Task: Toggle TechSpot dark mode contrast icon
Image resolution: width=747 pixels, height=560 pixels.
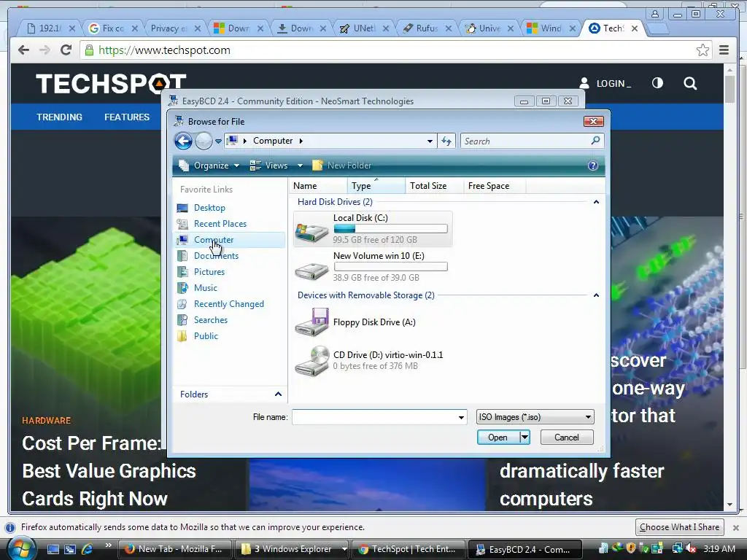Action: pos(657,83)
